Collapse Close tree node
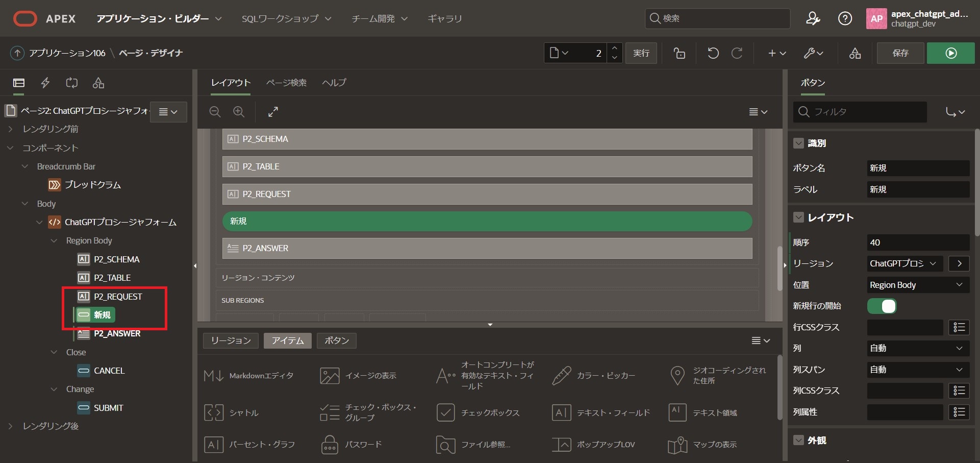The height and width of the screenshot is (463, 980). 54,352
